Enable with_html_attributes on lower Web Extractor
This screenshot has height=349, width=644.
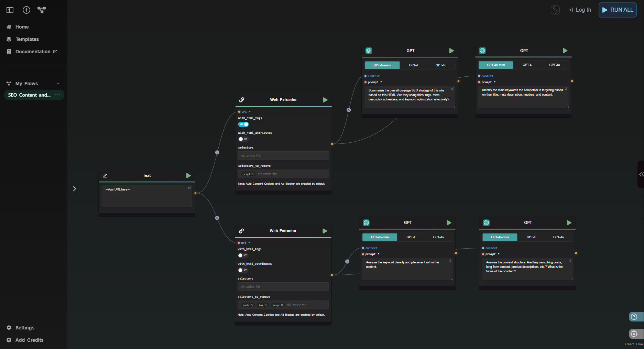tap(243, 270)
